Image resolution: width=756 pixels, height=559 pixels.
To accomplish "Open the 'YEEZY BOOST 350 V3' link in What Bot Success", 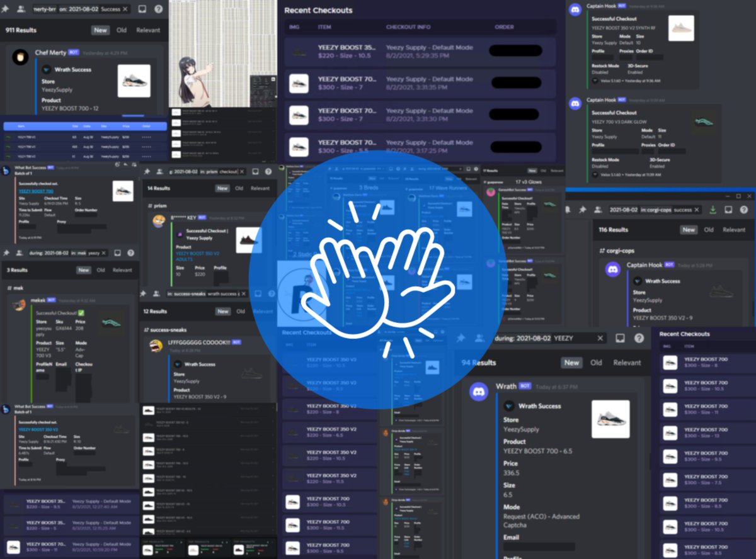I will pos(38,429).
